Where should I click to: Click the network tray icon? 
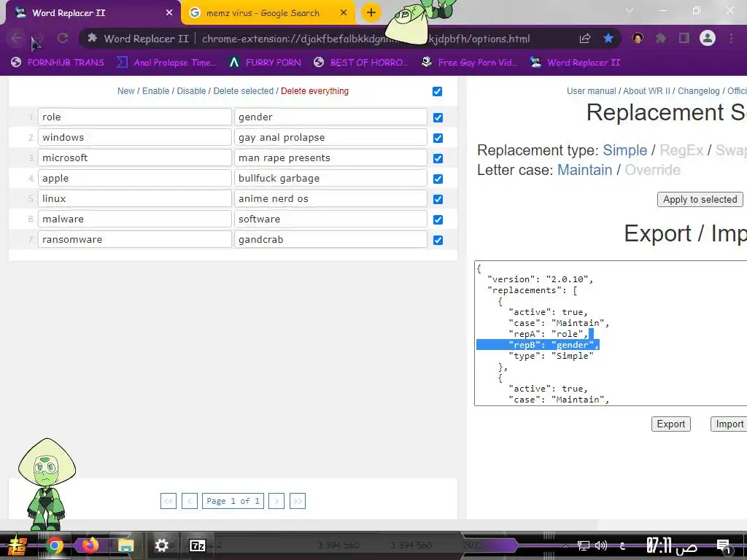click(x=583, y=545)
